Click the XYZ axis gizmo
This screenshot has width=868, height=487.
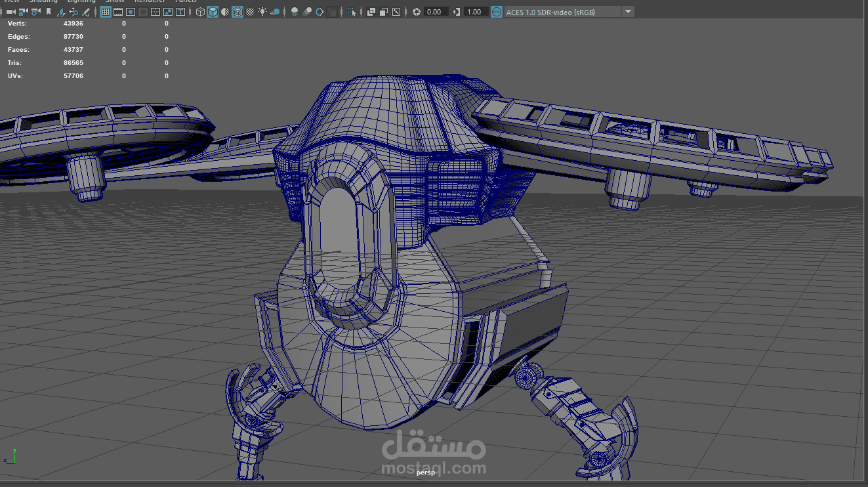(10, 456)
